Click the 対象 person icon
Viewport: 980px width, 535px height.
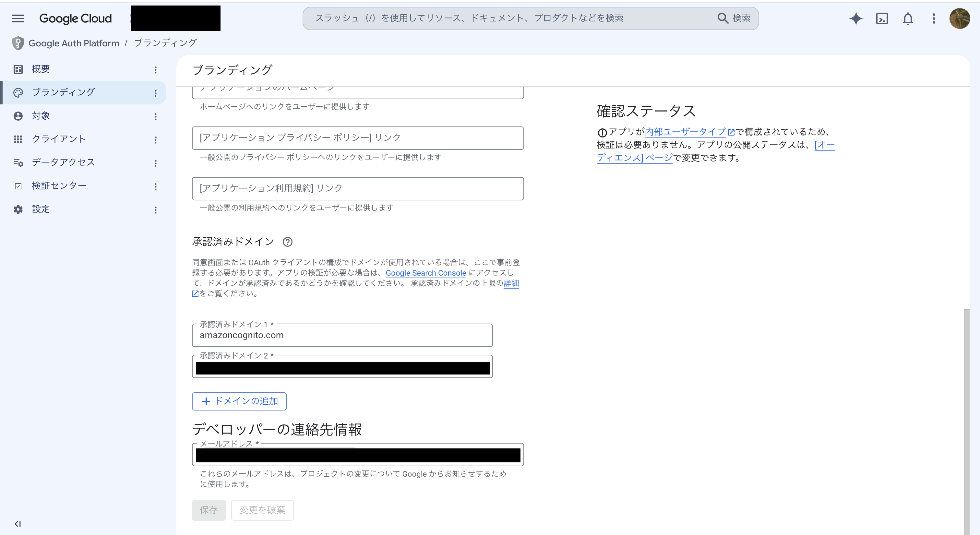pyautogui.click(x=18, y=116)
